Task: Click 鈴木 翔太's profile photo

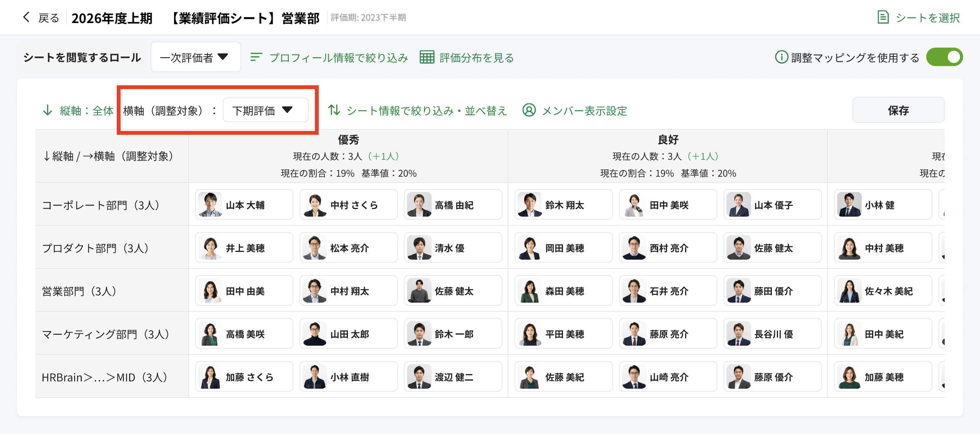Action: coord(529,205)
